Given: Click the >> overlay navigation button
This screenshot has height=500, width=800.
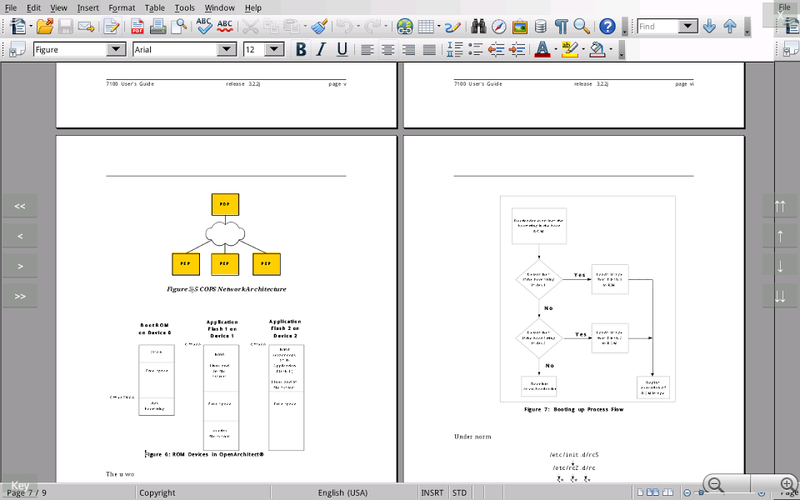Looking at the screenshot, I should click(20, 296).
